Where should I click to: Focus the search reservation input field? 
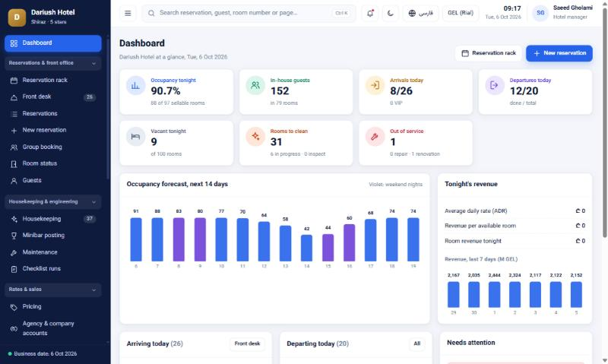pos(249,13)
